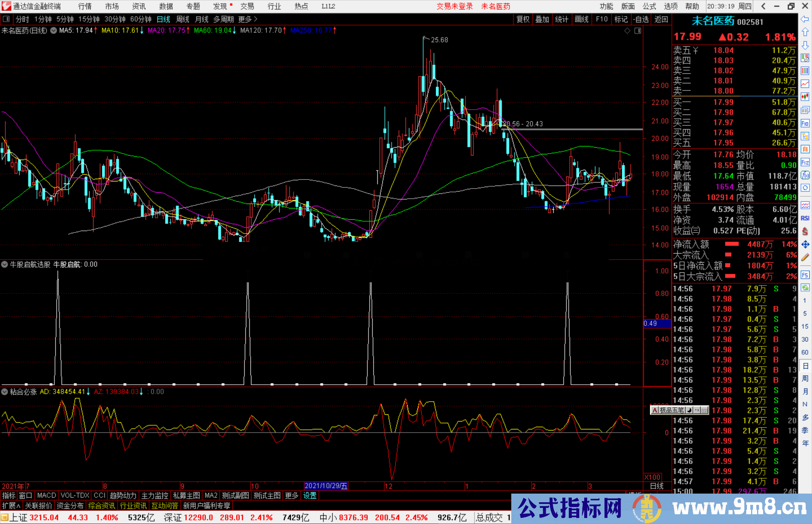This screenshot has height=524, width=812.
Task: Click the red trend line chart icon
Action: [805, 84]
